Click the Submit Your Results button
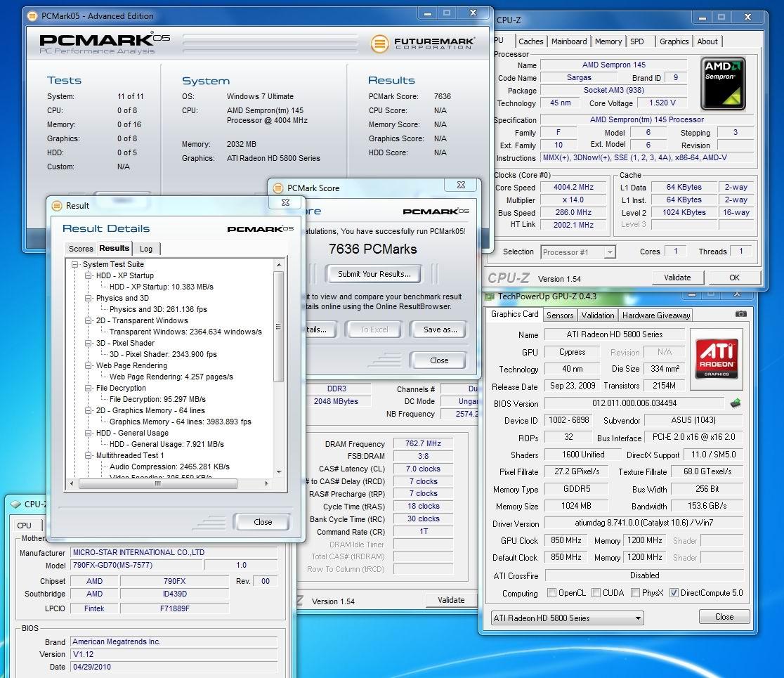This screenshot has height=678, width=784. [374, 274]
